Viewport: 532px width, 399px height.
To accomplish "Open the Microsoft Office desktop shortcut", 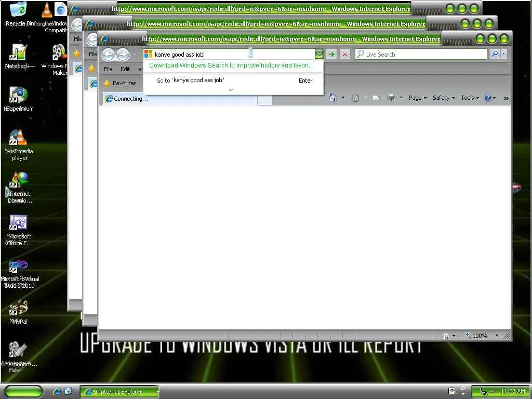I will pos(19,230).
